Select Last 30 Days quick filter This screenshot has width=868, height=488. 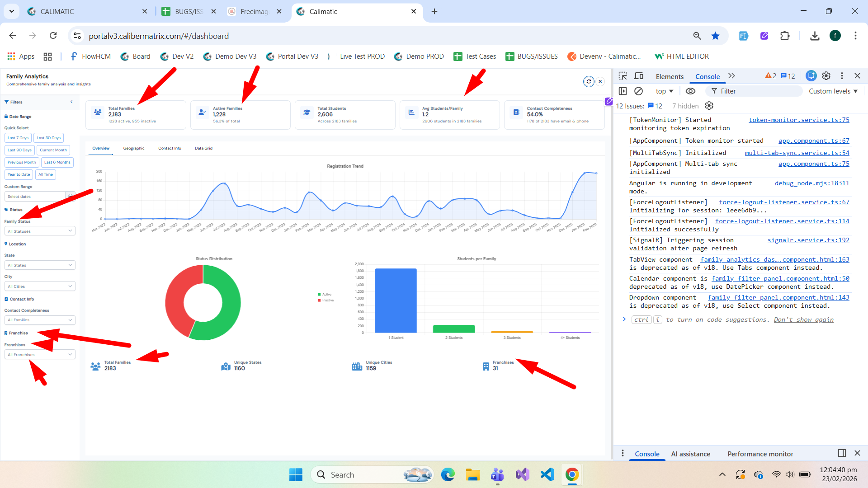coord(48,138)
